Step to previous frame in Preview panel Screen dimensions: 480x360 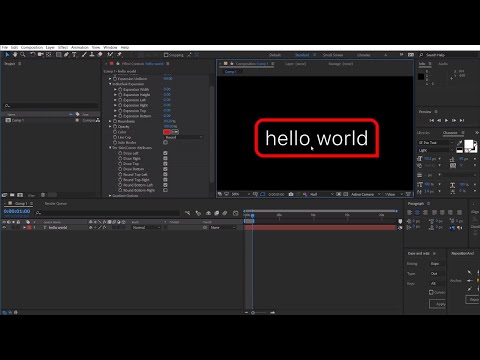(x=439, y=120)
